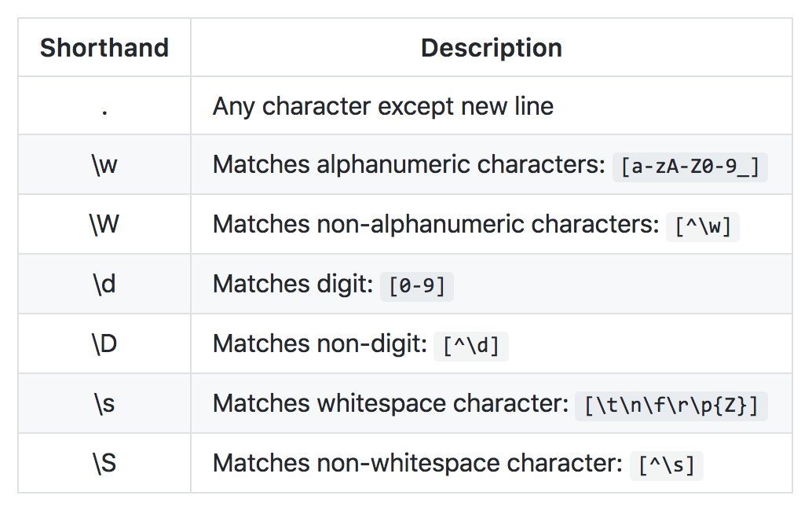This screenshot has height=514, width=812.
Task: Click 'Matches non-digit' description text
Action: [x=320, y=344]
